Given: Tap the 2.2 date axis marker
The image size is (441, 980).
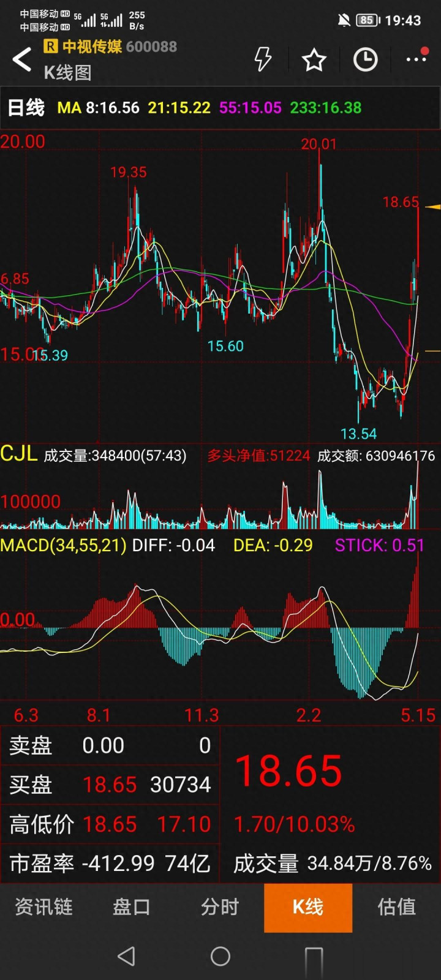Looking at the screenshot, I should pyautogui.click(x=308, y=715).
